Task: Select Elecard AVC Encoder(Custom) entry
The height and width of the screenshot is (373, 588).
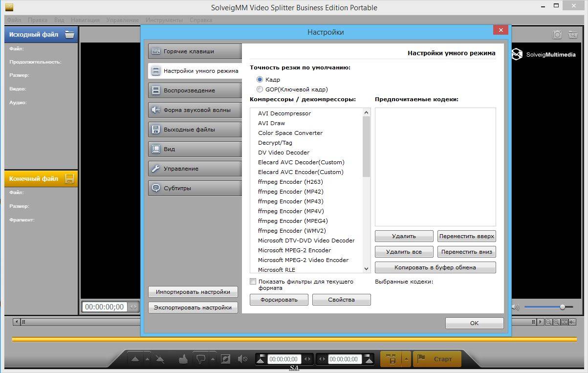Action: point(301,172)
